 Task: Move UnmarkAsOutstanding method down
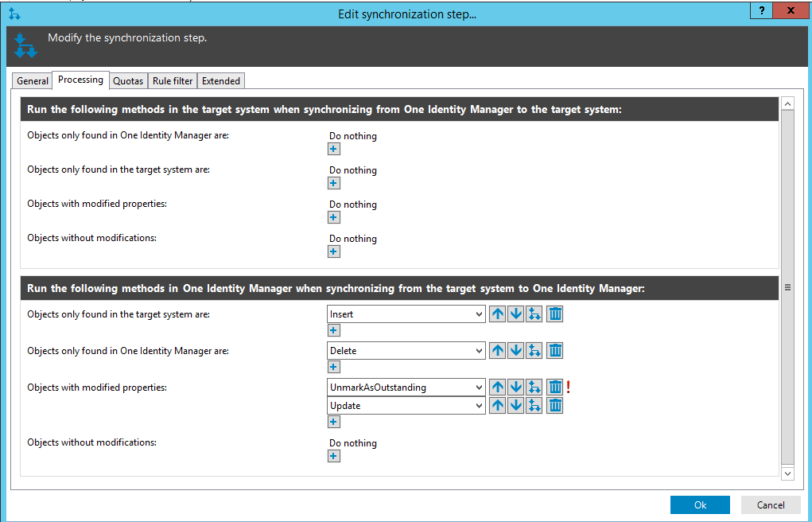coord(516,388)
